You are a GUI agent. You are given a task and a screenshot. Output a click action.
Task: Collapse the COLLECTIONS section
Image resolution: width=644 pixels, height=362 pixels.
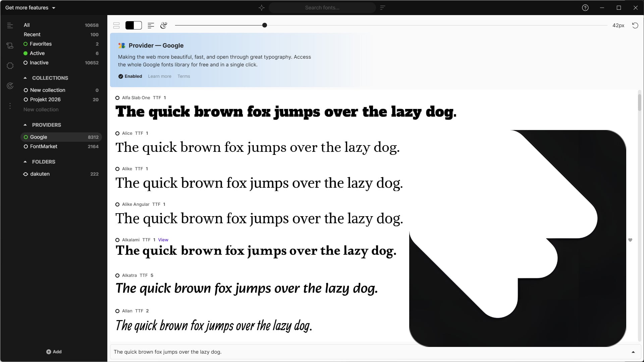pyautogui.click(x=25, y=78)
